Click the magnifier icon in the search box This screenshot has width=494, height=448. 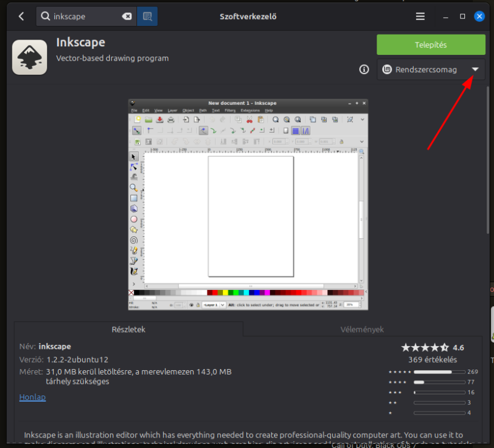click(x=45, y=16)
